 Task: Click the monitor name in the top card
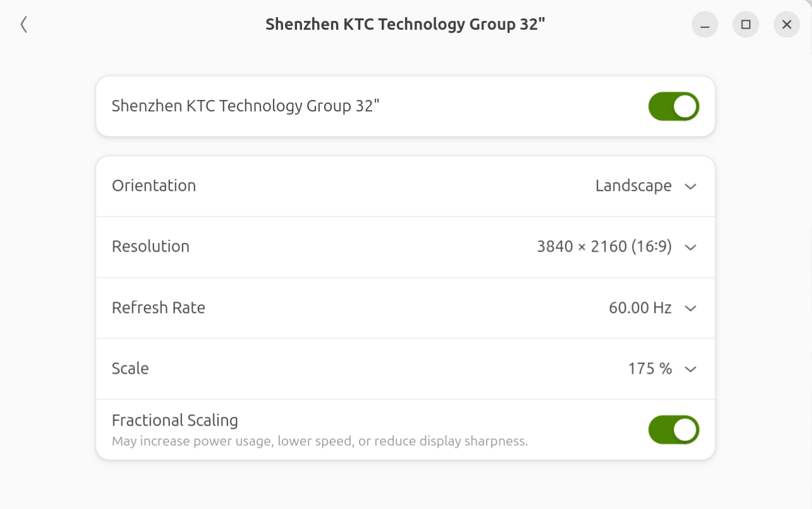pos(245,106)
